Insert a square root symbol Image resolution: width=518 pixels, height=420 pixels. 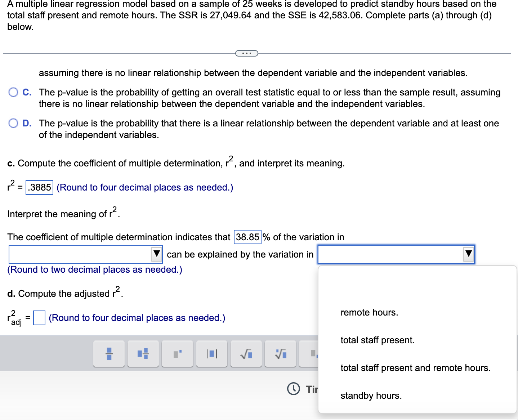[246, 354]
